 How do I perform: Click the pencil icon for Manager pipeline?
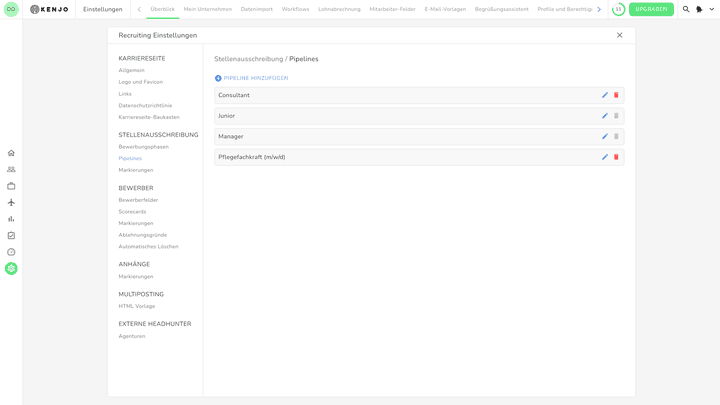pos(605,136)
